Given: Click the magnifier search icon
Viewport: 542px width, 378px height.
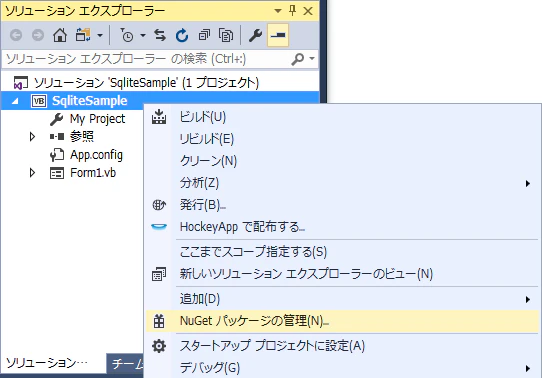Looking at the screenshot, I should (298, 59).
